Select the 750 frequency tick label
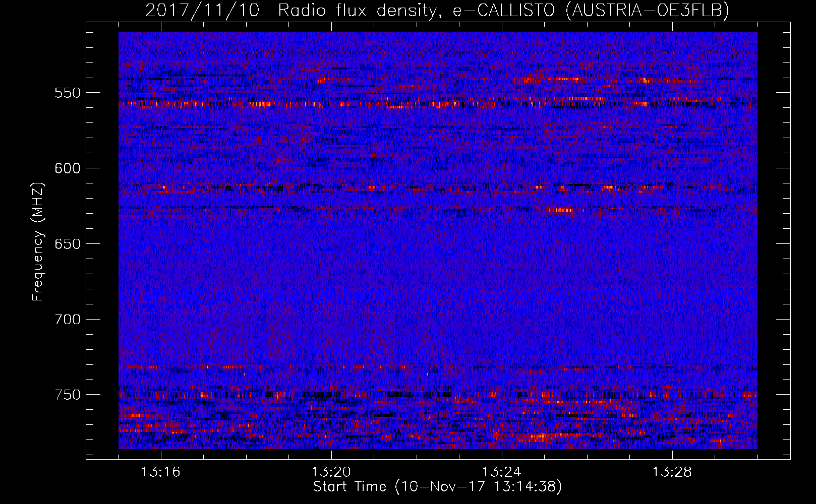816x504 pixels. tap(68, 395)
